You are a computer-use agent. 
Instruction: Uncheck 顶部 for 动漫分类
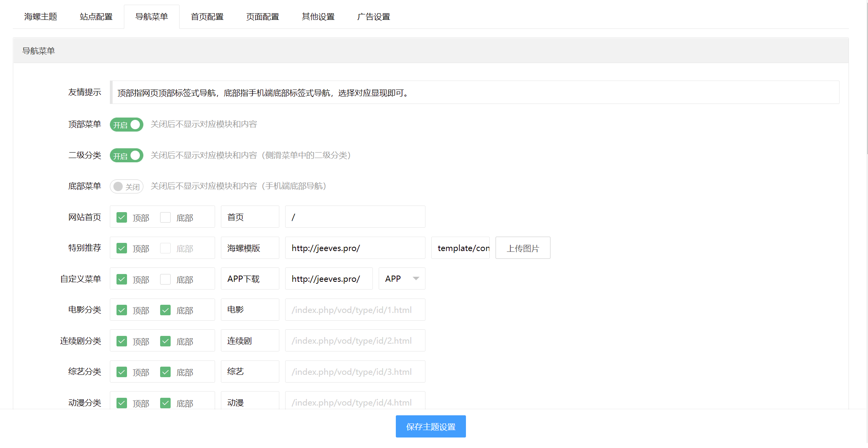[122, 403]
